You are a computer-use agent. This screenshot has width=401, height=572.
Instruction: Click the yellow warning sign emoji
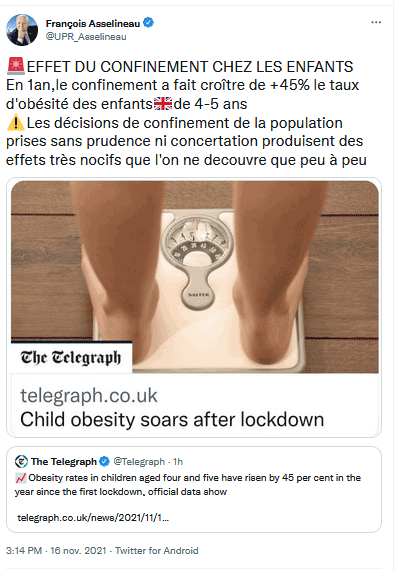pyautogui.click(x=16, y=123)
